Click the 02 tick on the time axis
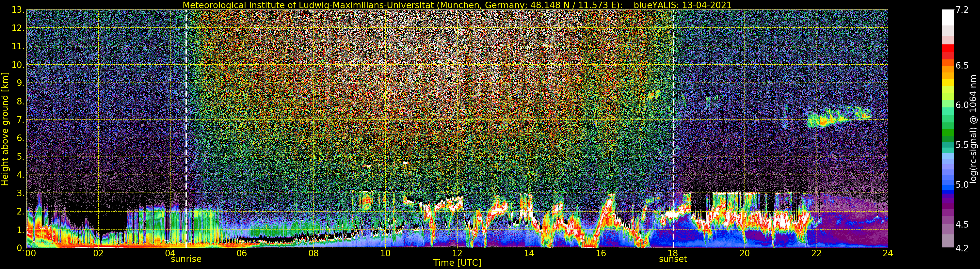The height and width of the screenshot is (269, 980). tap(98, 253)
